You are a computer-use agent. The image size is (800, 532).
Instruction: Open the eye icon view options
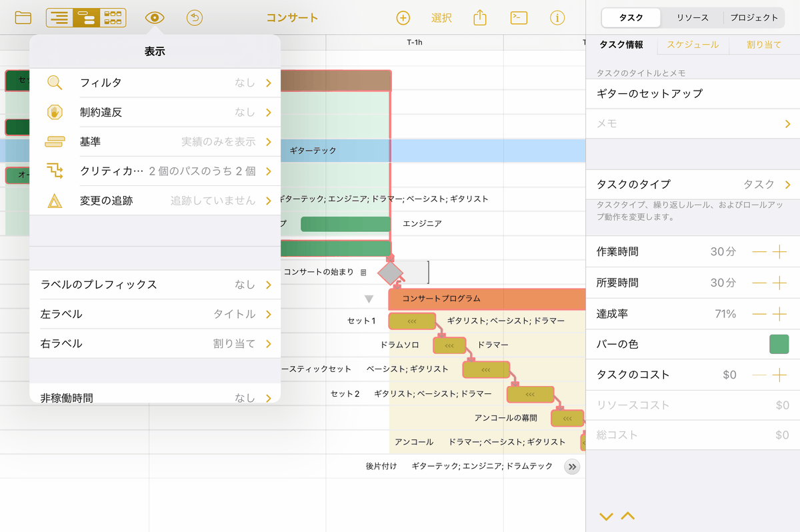tap(155, 18)
